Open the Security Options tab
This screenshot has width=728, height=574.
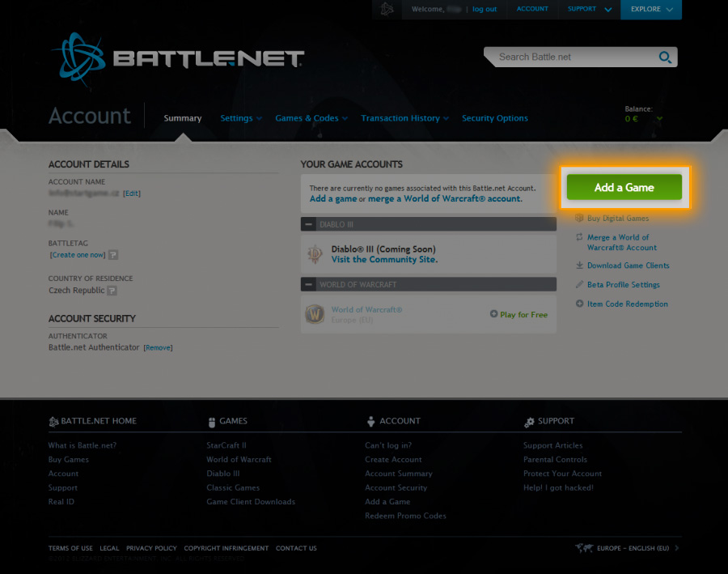tap(494, 118)
